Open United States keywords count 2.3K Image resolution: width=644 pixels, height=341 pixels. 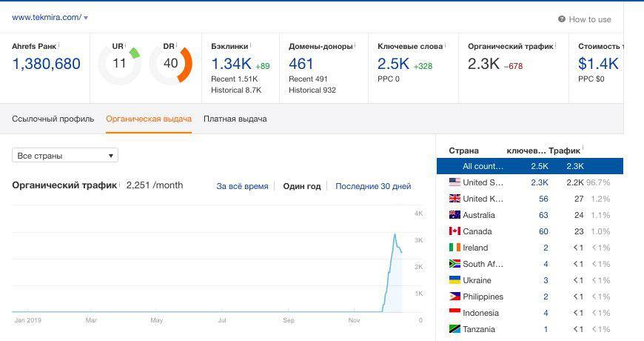(540, 182)
